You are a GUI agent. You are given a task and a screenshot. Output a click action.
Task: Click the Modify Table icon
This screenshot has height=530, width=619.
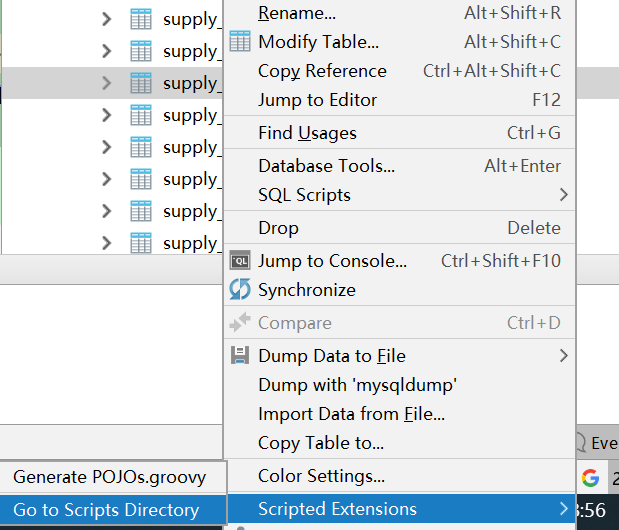(x=240, y=42)
